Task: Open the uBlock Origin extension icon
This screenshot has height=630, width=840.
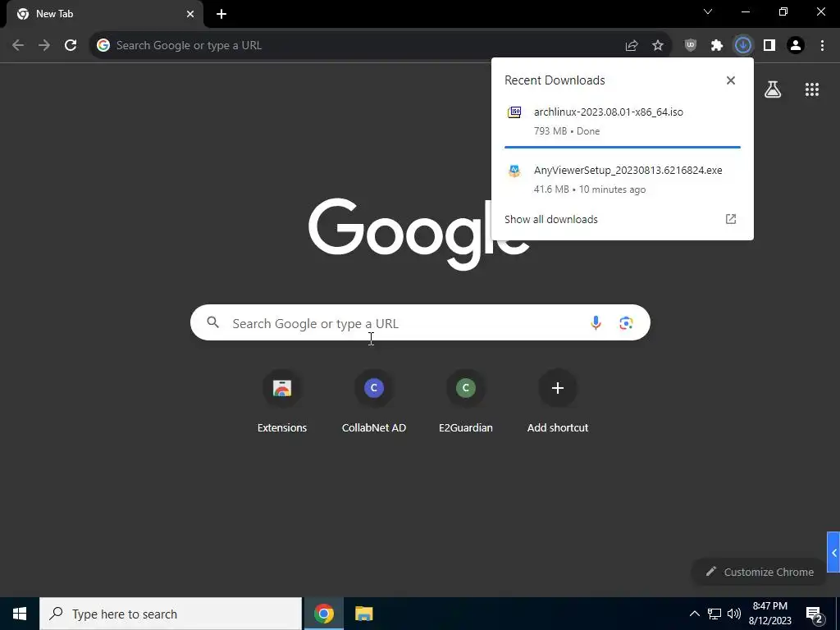Action: coord(691,46)
